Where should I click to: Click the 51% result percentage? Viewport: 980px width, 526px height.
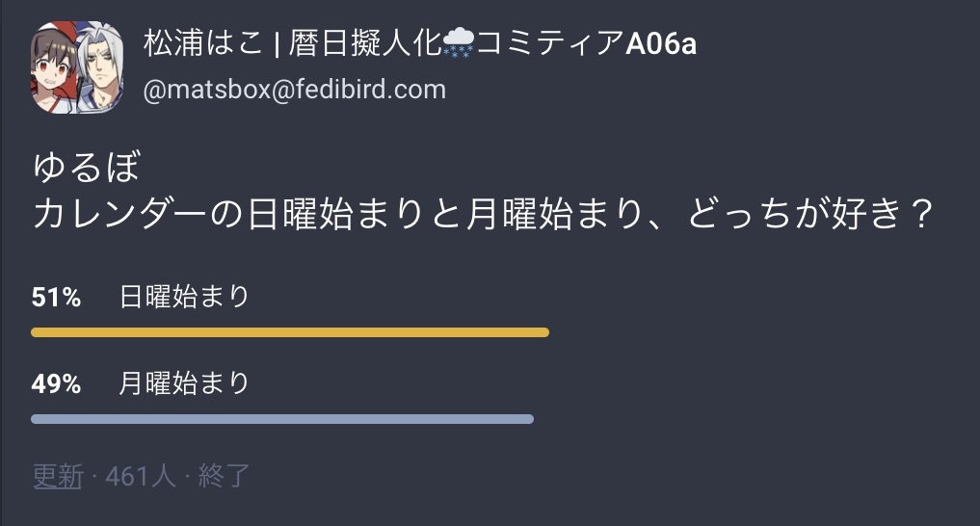click(x=56, y=298)
